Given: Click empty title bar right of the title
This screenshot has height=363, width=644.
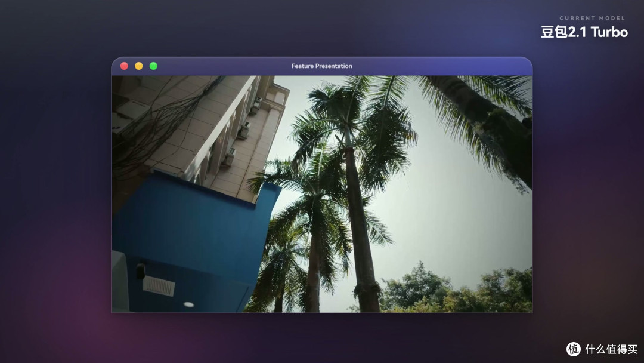Looking at the screenshot, I should 439,66.
